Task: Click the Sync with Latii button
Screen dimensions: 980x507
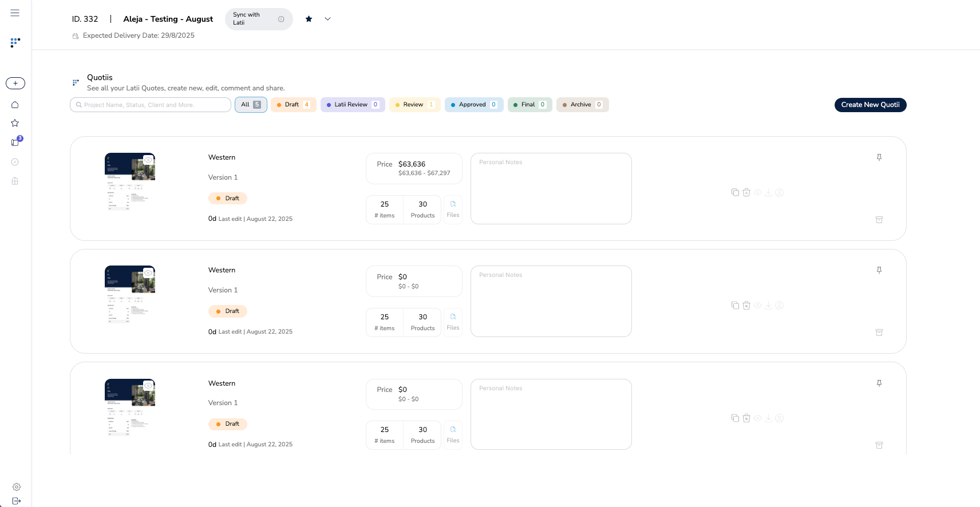Action: tap(258, 19)
